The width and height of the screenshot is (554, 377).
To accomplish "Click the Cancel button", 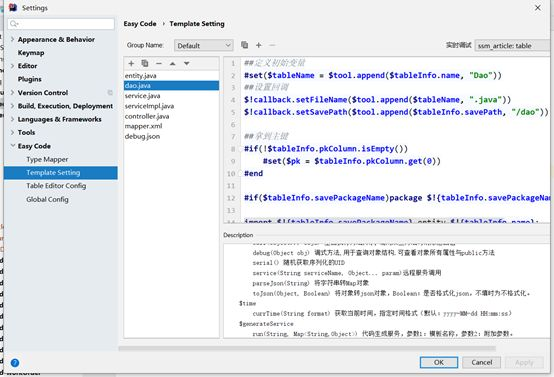I will (481, 363).
